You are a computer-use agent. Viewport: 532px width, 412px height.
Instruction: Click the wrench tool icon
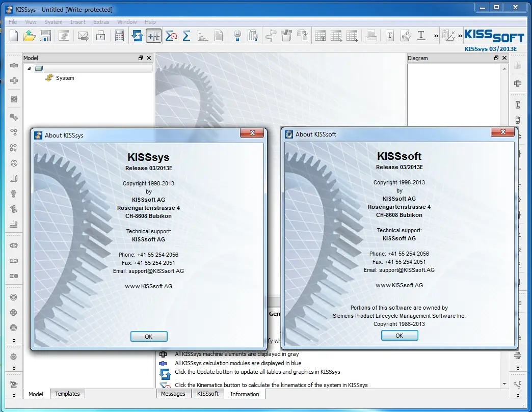point(237,35)
